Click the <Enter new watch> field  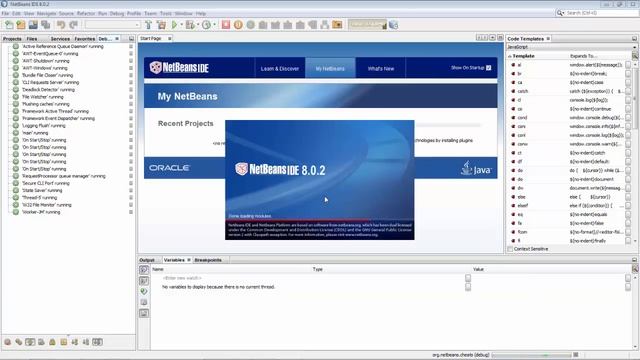[x=182, y=278]
